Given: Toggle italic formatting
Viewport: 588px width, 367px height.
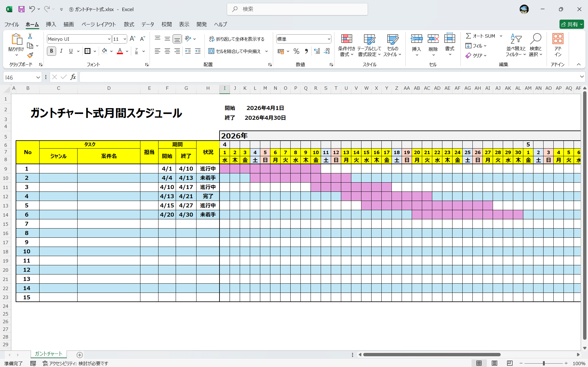Looking at the screenshot, I should coord(61,51).
